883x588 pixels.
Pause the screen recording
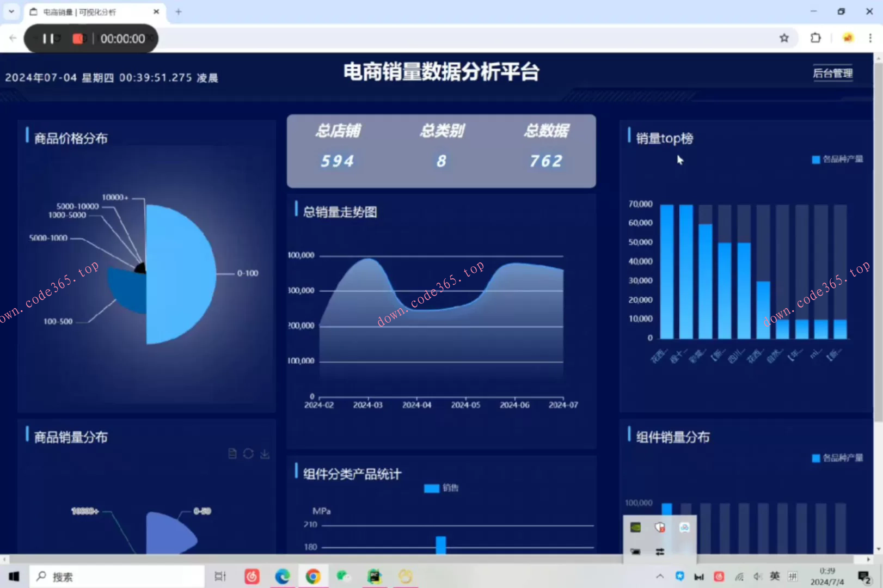click(x=48, y=39)
